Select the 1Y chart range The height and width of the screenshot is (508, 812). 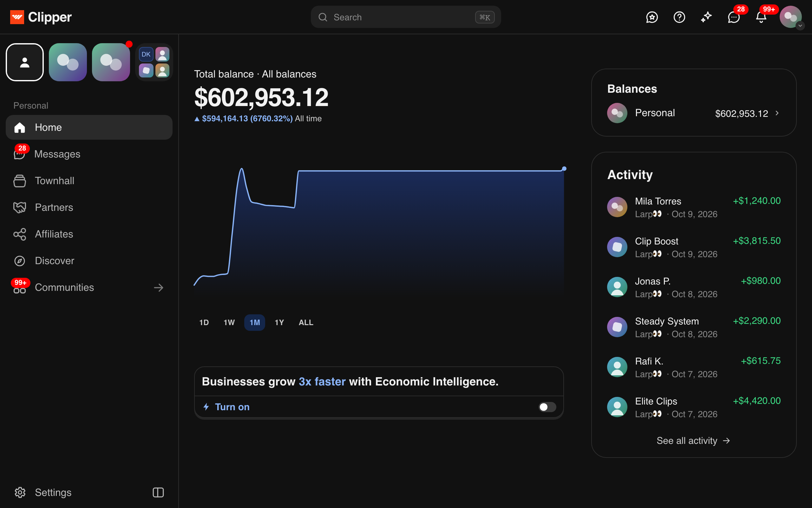pos(279,323)
